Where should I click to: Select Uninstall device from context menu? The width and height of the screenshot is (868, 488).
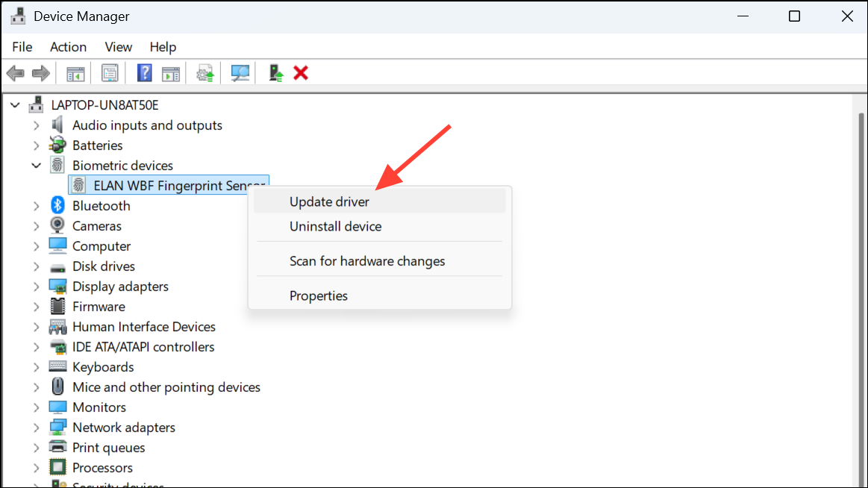pos(335,226)
